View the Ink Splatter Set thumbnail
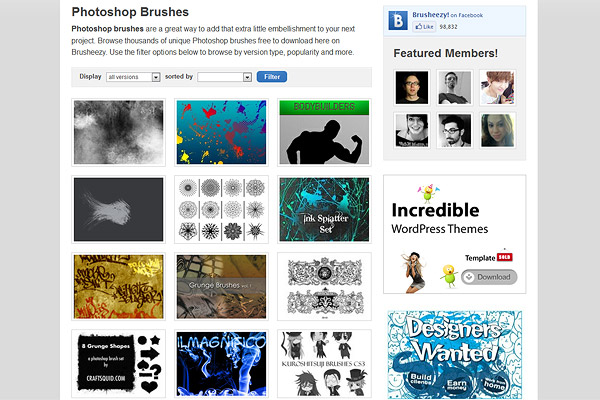The width and height of the screenshot is (600, 400). tap(324, 209)
